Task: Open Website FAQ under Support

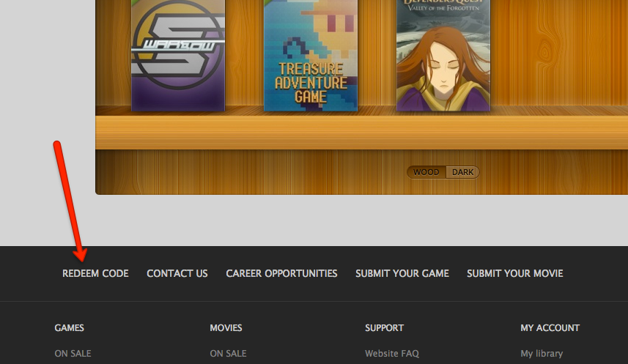Action: (392, 354)
